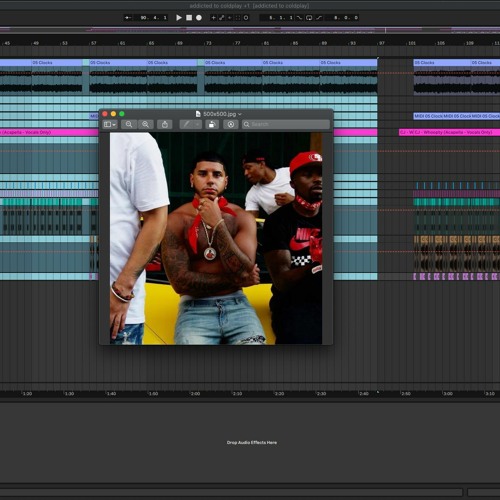Rotate the image using Preview's rotate icon
Screen dimensions: 500x500
point(212,124)
